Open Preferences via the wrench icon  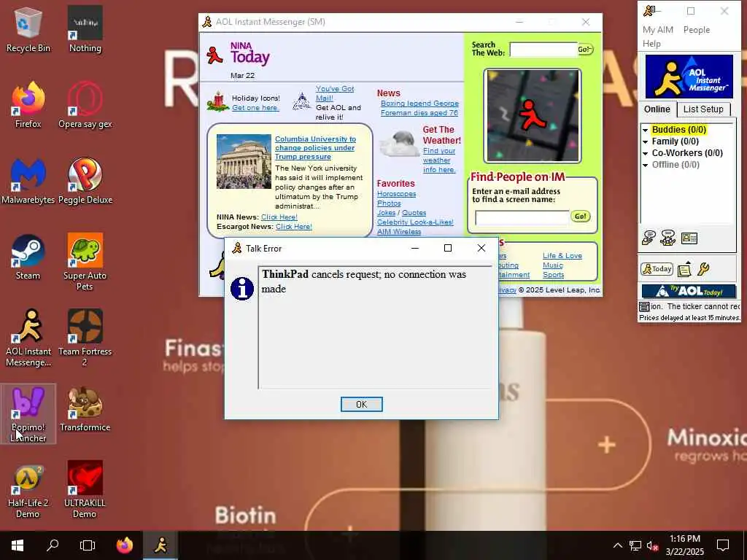[704, 269]
